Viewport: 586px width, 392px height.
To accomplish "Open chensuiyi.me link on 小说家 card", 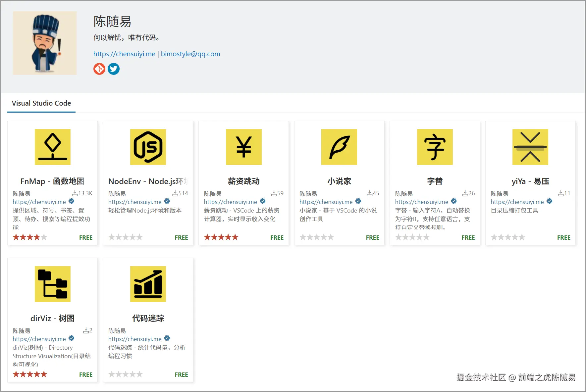I will [326, 202].
